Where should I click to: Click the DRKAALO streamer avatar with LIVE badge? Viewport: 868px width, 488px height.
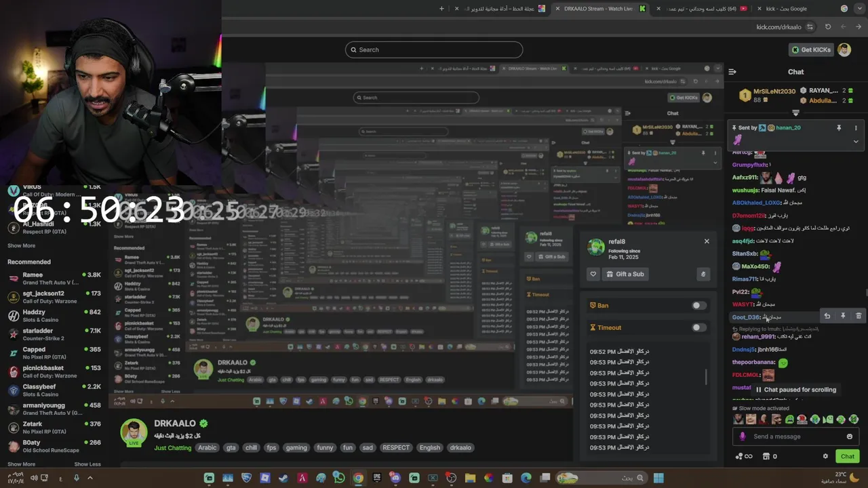pyautogui.click(x=134, y=433)
